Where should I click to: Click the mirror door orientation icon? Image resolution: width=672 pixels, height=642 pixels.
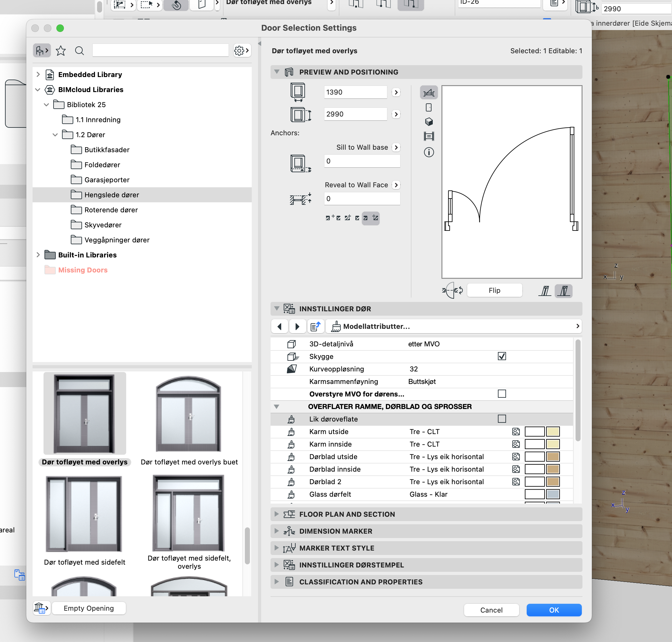(452, 291)
